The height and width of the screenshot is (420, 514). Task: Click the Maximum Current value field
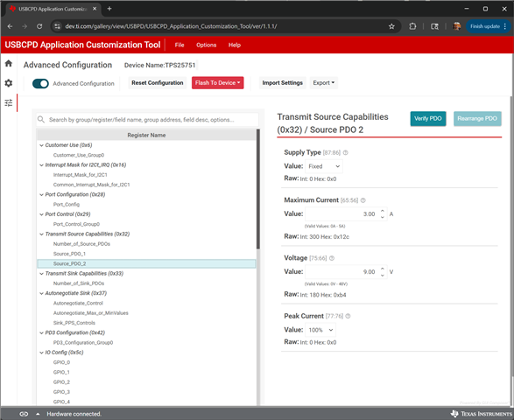[x=346, y=213]
